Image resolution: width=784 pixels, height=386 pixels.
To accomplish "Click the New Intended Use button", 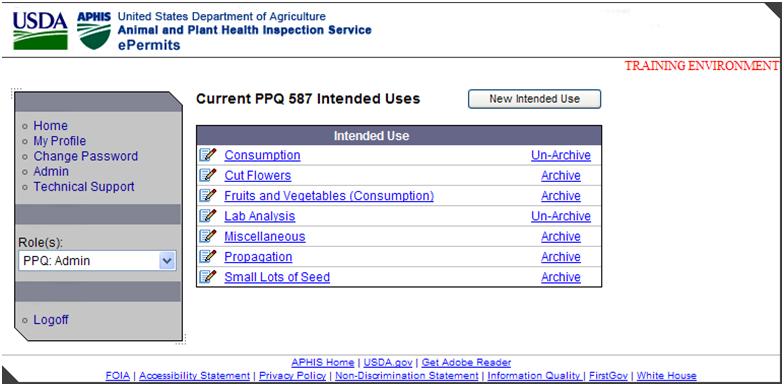I will (534, 99).
